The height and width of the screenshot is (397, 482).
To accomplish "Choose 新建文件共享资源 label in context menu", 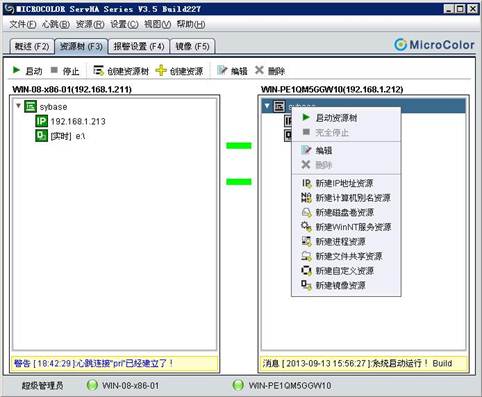I will pyautogui.click(x=349, y=256).
